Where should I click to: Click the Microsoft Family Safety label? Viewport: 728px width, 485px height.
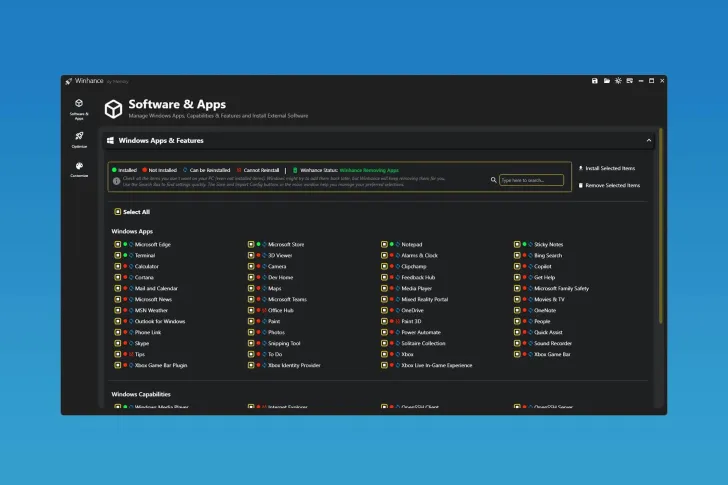coord(561,288)
